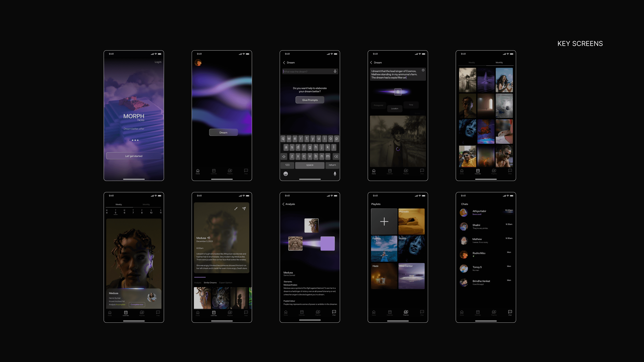644x362 pixels.
Task: Tap the microphone icon in the dream input field
Action: tap(335, 72)
